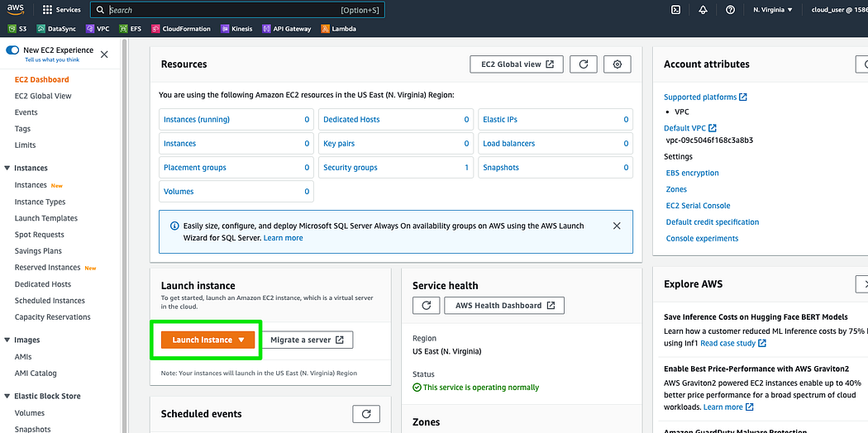This screenshot has width=868, height=433.
Task: Open the Launch instance dropdown button
Action: pyautogui.click(x=207, y=340)
